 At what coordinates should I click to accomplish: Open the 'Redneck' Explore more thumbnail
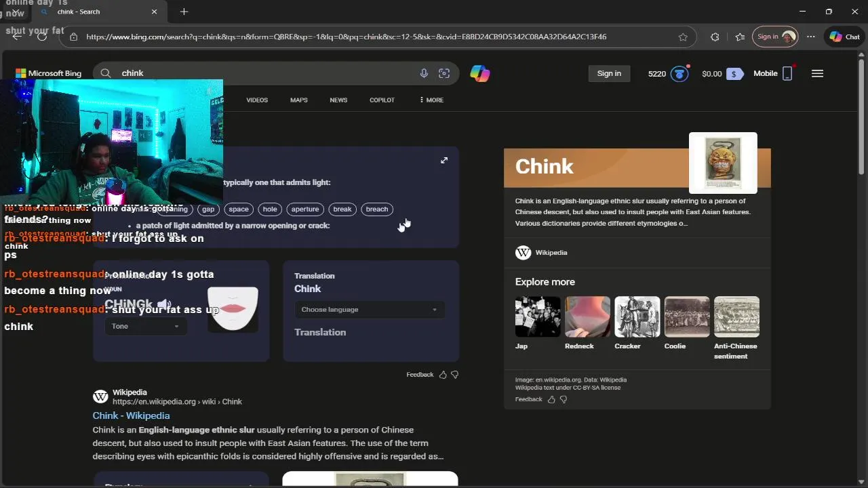pyautogui.click(x=587, y=317)
